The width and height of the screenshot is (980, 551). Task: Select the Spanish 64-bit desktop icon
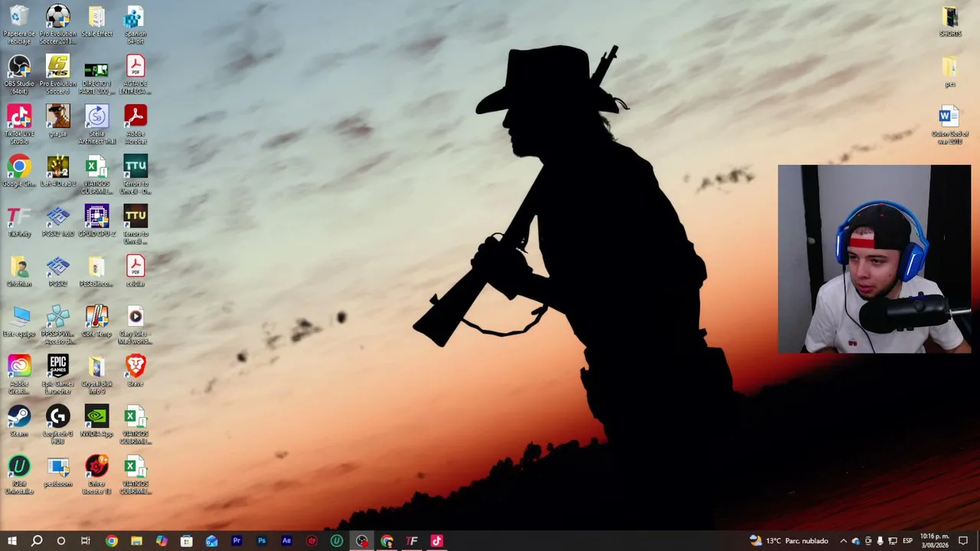point(136,24)
